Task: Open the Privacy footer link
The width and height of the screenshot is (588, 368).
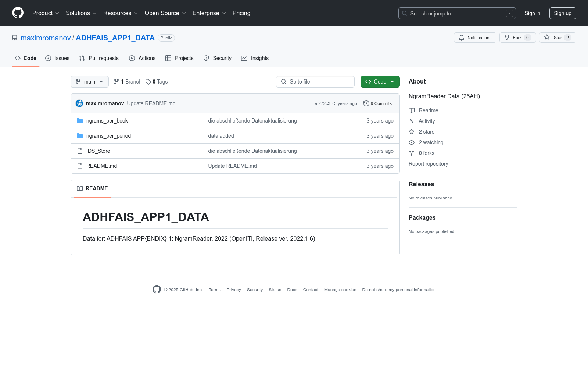Action: click(234, 290)
